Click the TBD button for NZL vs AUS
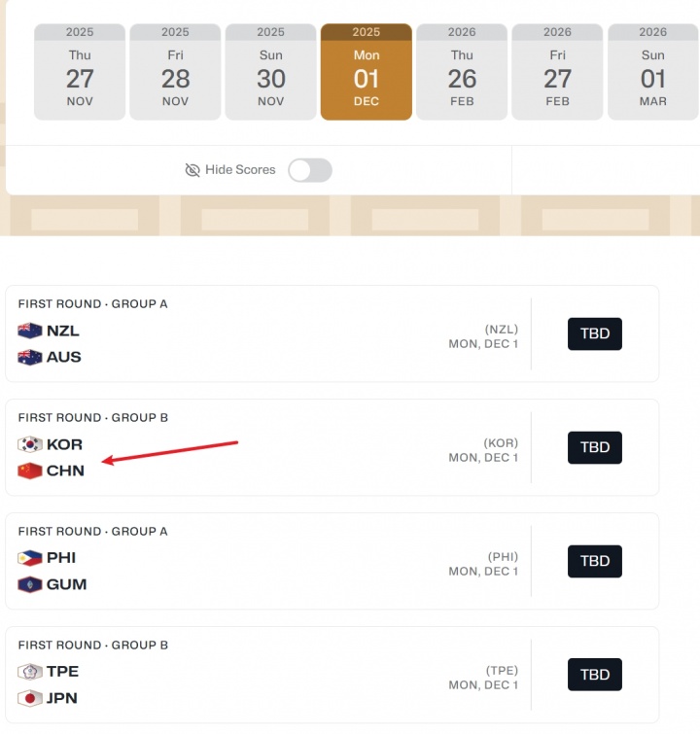 [x=594, y=333]
